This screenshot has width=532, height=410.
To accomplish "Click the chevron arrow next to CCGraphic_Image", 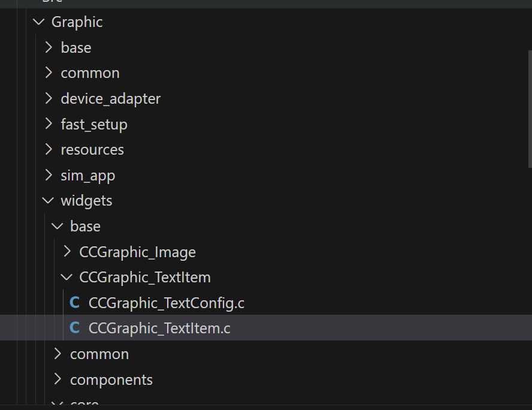I will click(67, 252).
